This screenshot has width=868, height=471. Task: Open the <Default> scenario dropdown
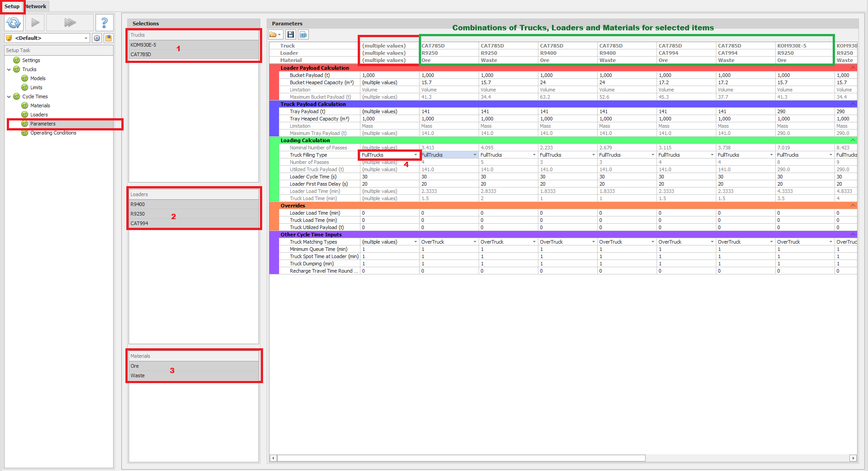pyautogui.click(x=47, y=38)
